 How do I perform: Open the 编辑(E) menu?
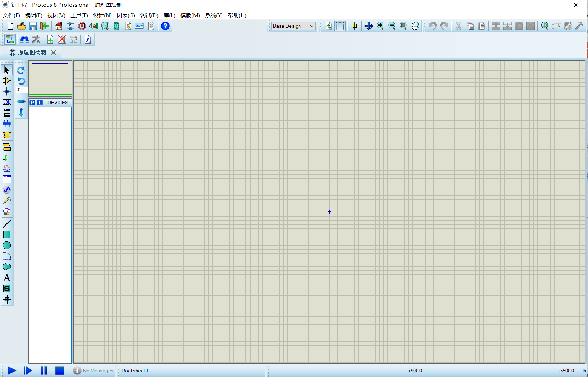click(x=34, y=15)
